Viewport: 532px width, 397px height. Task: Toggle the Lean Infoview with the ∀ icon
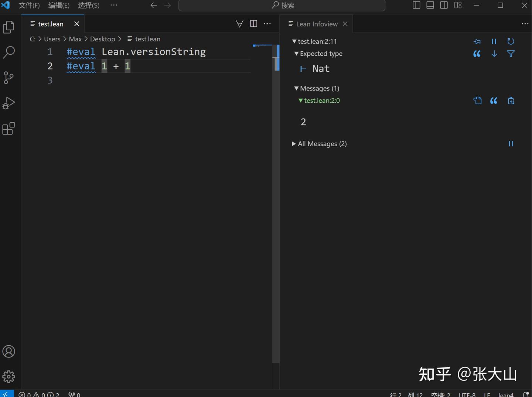tap(239, 23)
